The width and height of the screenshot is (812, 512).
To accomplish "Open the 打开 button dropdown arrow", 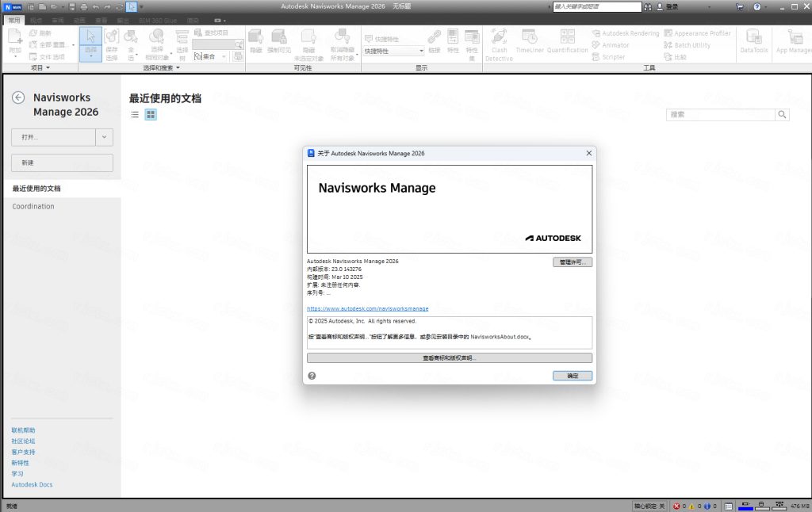I will click(x=104, y=136).
